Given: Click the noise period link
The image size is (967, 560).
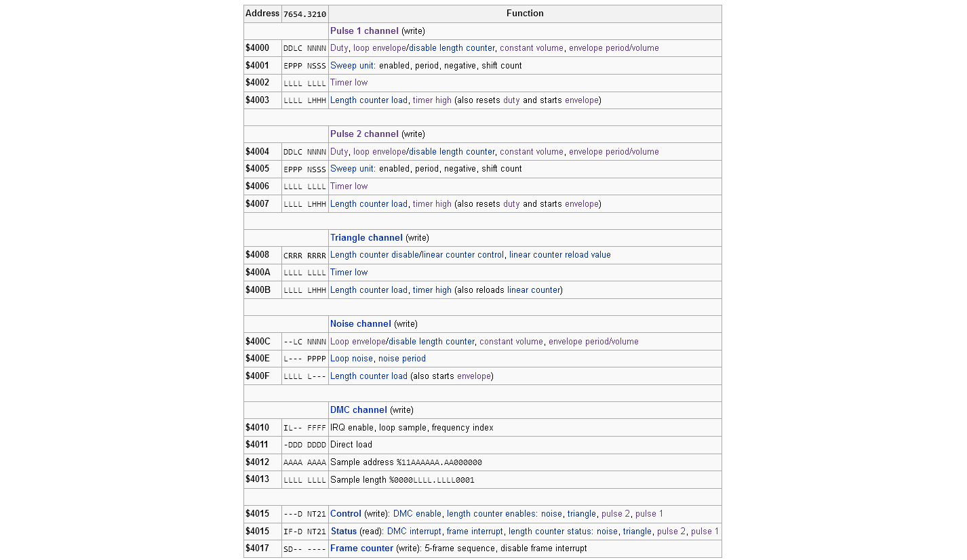Looking at the screenshot, I should coord(402,359).
